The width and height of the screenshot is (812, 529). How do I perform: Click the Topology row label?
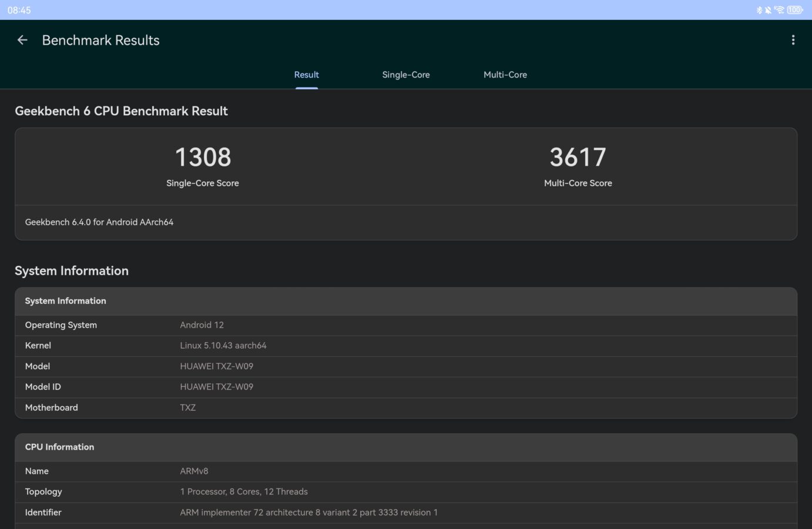pos(43,492)
